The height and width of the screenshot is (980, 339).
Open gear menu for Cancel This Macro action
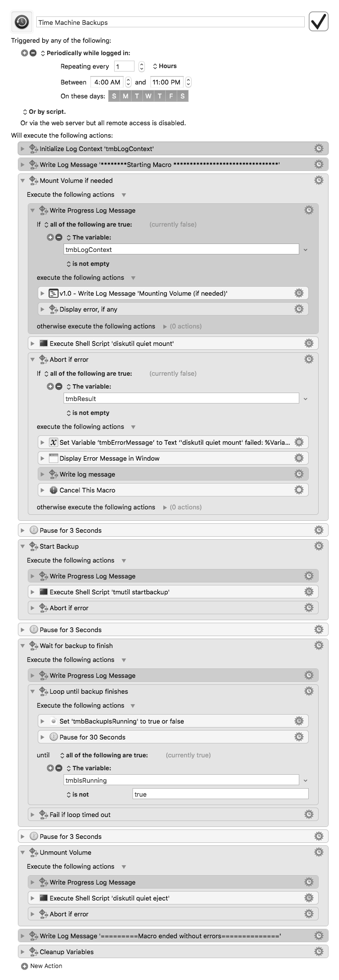[299, 490]
